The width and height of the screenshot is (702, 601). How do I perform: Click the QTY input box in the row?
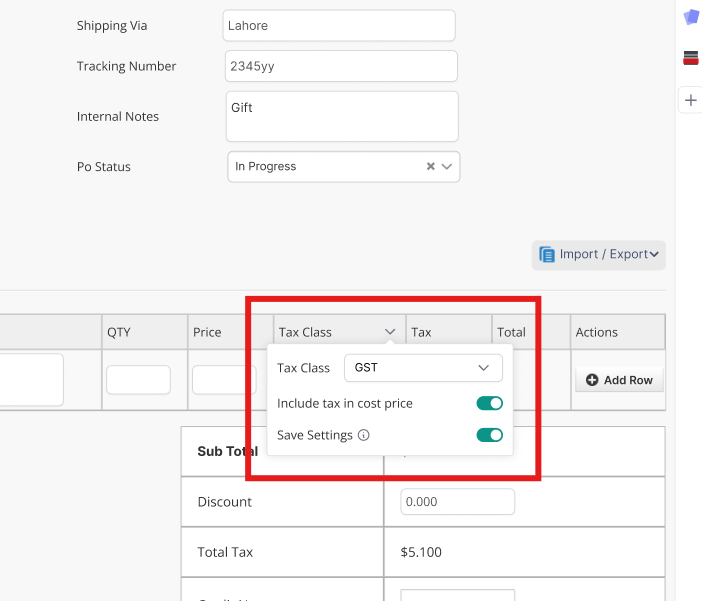tap(138, 380)
